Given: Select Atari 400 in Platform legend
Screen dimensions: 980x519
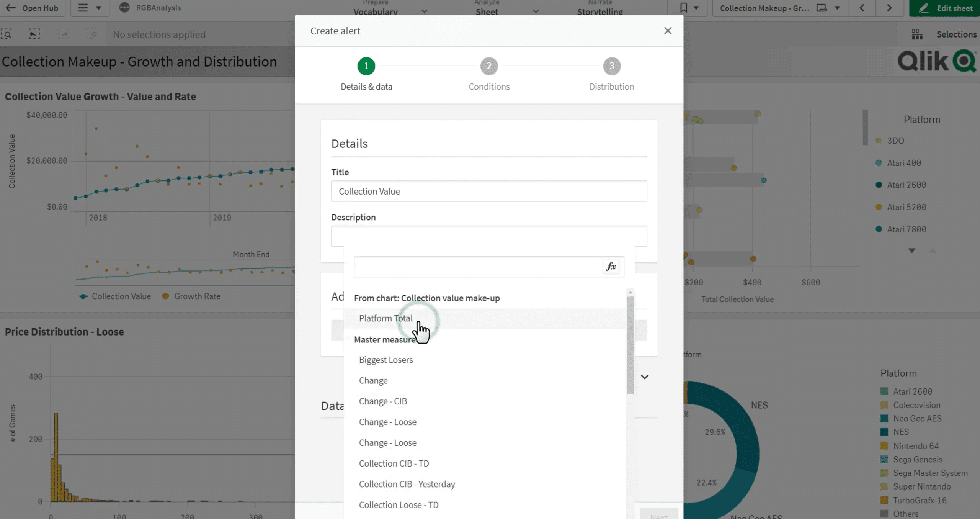Looking at the screenshot, I should click(x=898, y=163).
